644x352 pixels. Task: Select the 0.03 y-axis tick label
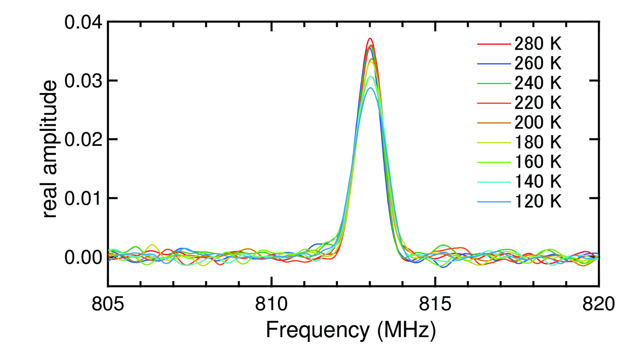[83, 81]
